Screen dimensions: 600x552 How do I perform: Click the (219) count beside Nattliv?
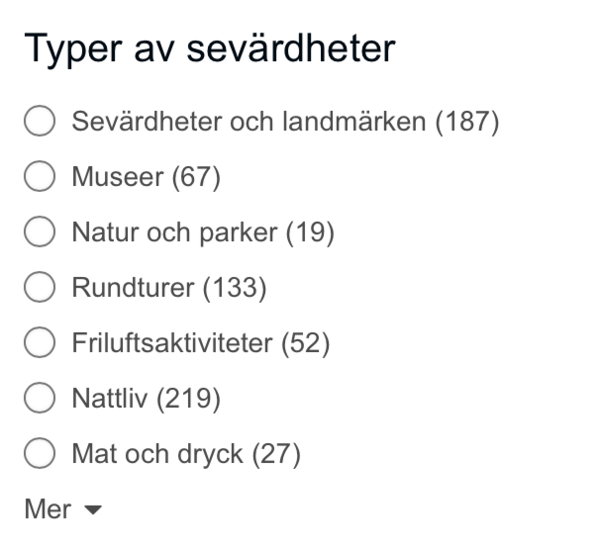pos(188,399)
